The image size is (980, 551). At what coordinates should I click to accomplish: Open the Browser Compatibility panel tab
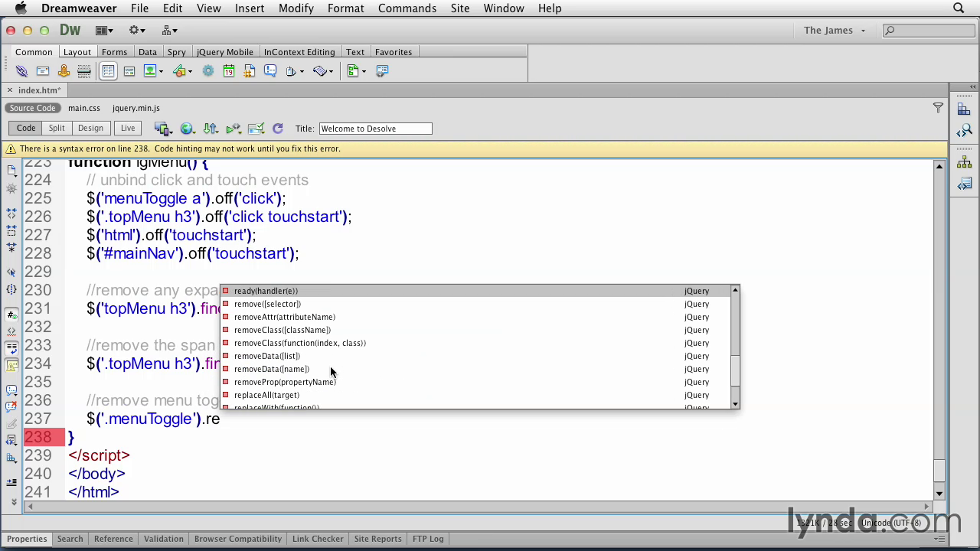pyautogui.click(x=238, y=539)
